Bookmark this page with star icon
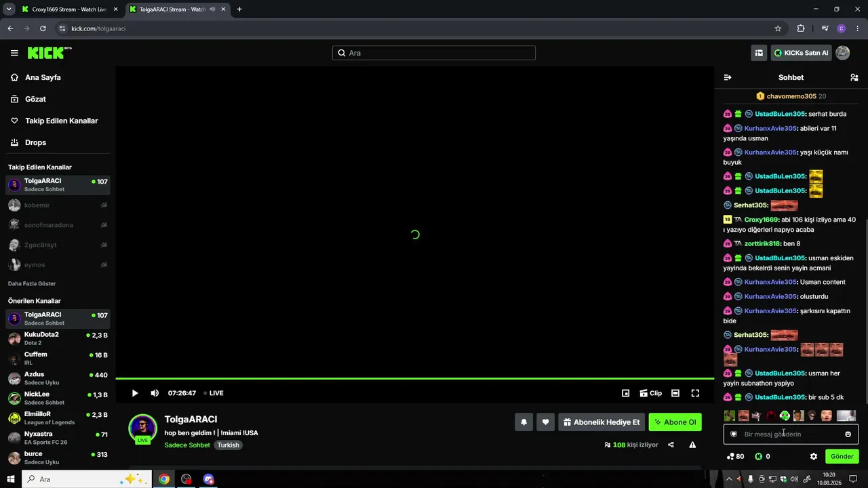 (778, 28)
